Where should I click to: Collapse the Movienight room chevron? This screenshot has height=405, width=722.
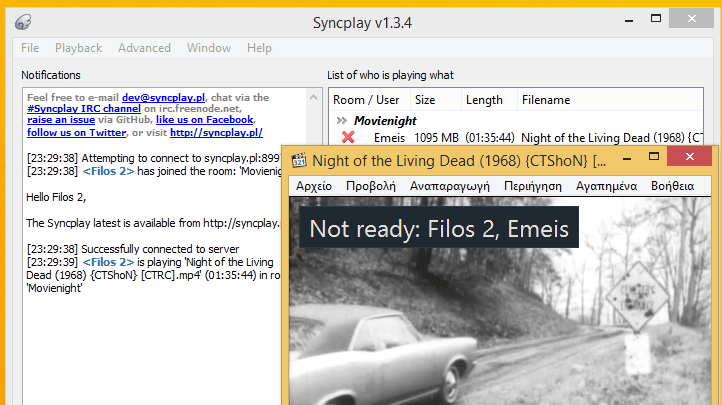pos(341,121)
